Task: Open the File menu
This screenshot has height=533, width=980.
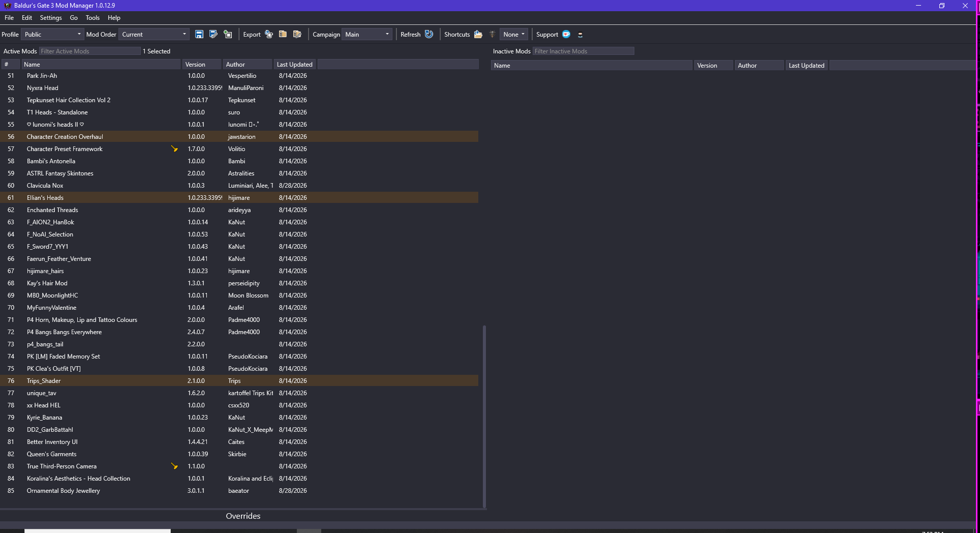Action: [9, 17]
